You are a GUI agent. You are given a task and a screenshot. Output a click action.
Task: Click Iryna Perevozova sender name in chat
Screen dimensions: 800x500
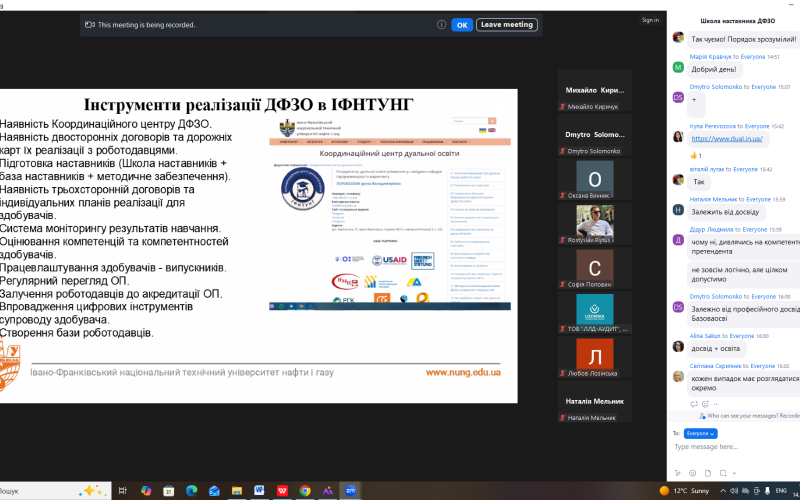[x=713, y=126]
